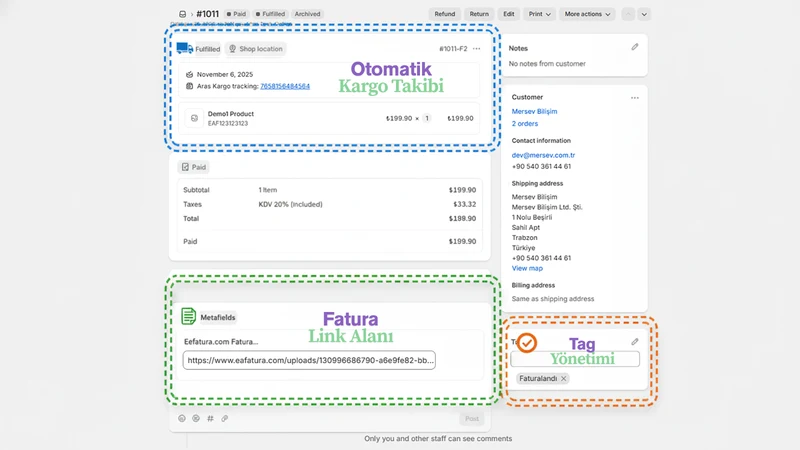
Task: Add a hashtag reference to the comment
Action: pos(210,418)
